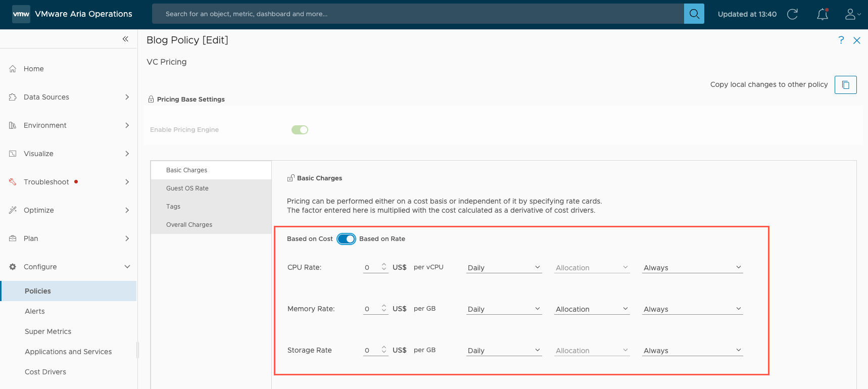
Task: Increment the CPU Rate stepper value
Action: 384,264
